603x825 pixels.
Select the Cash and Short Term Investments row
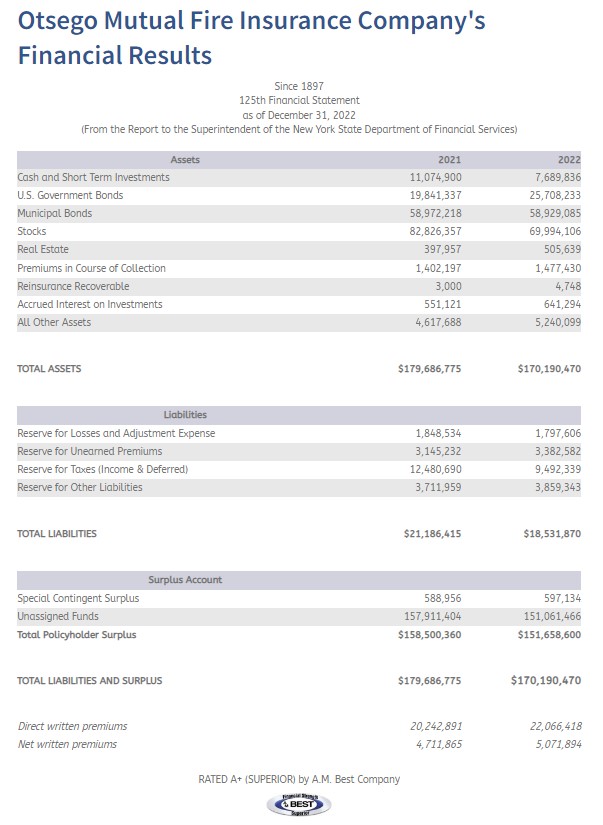(x=299, y=177)
